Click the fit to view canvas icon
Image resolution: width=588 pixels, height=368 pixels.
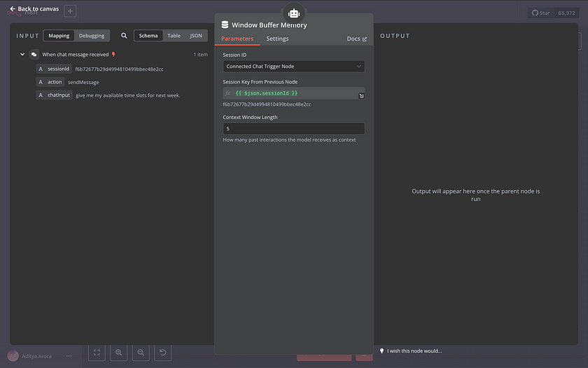(x=97, y=352)
